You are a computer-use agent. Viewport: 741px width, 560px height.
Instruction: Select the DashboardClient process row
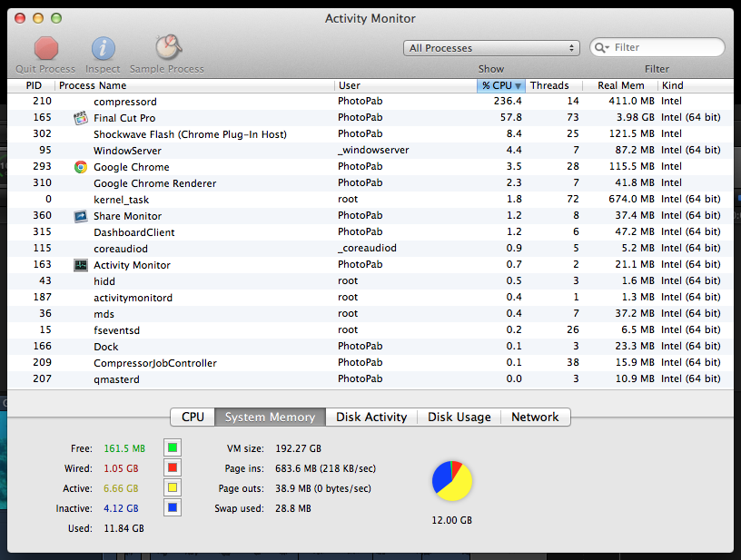[x=370, y=232]
